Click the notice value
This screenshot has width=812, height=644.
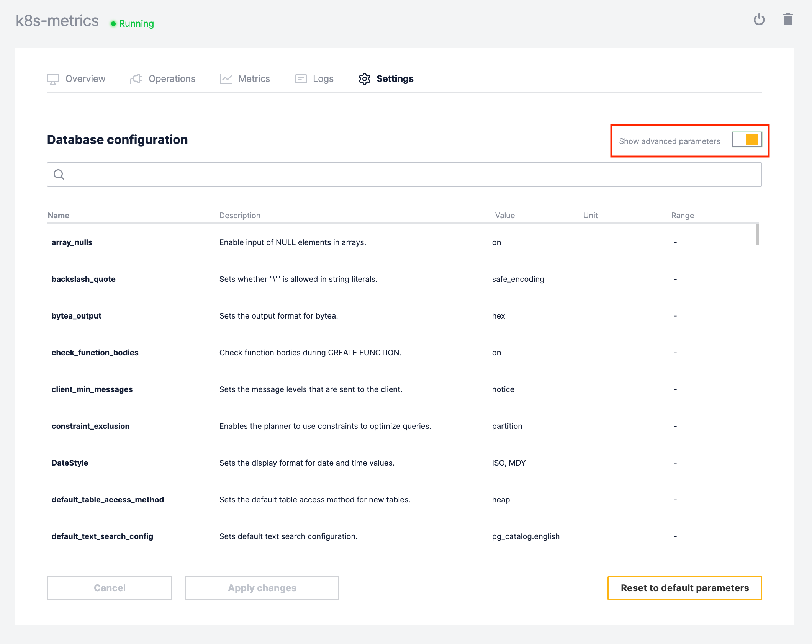click(503, 389)
